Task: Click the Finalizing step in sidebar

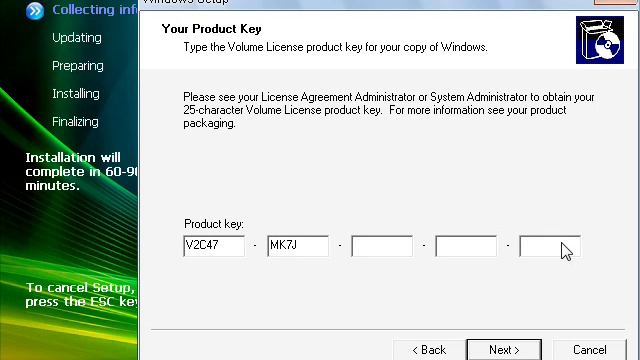Action: 75,122
